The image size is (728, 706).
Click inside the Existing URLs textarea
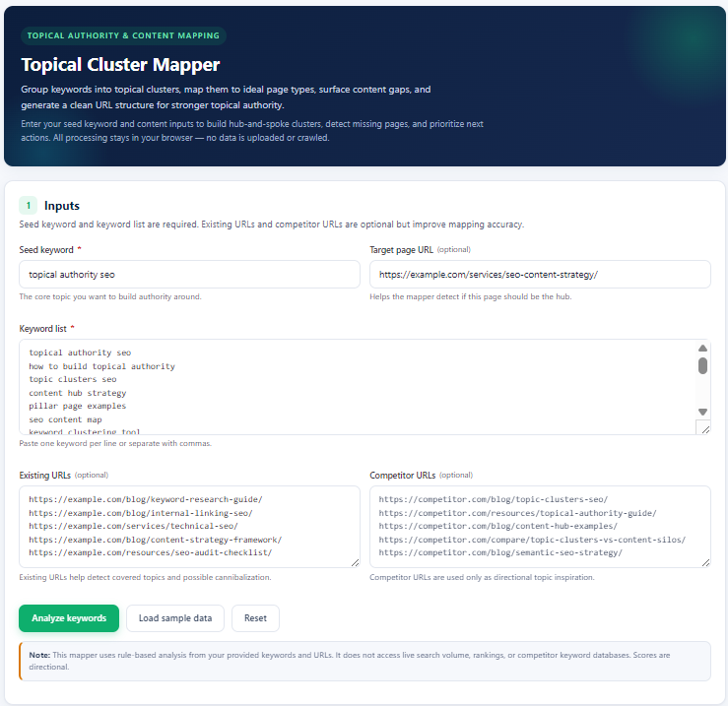coord(189,527)
